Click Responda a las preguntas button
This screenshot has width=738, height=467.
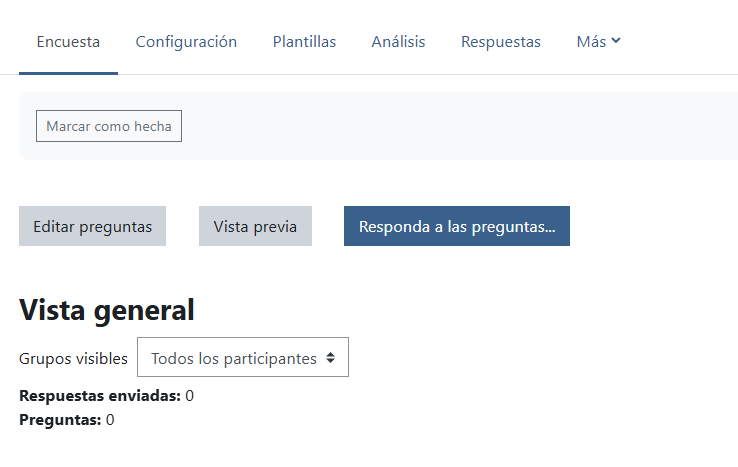click(457, 226)
